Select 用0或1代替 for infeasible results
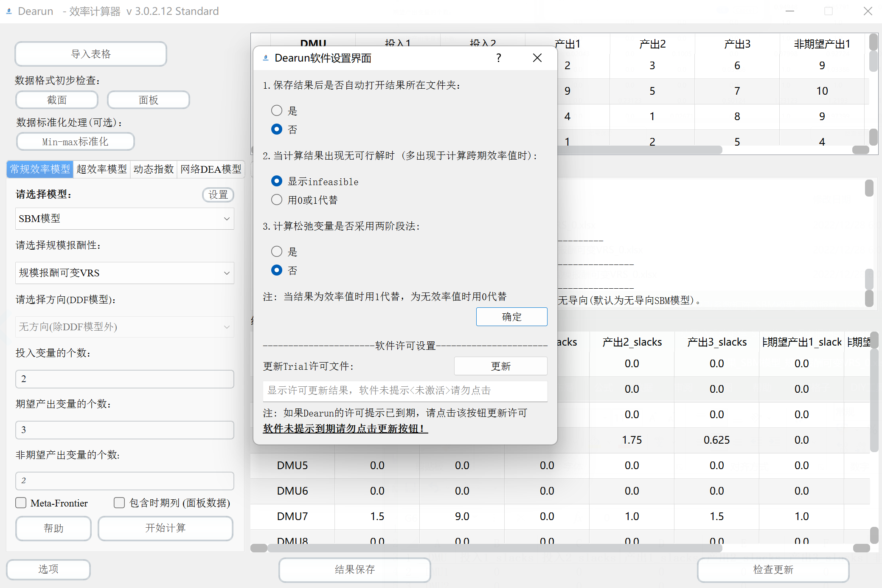The width and height of the screenshot is (882, 588). pyautogui.click(x=277, y=200)
